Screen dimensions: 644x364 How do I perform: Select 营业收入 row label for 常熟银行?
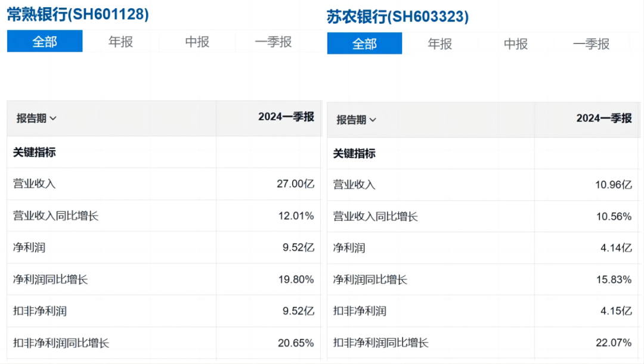35,183
